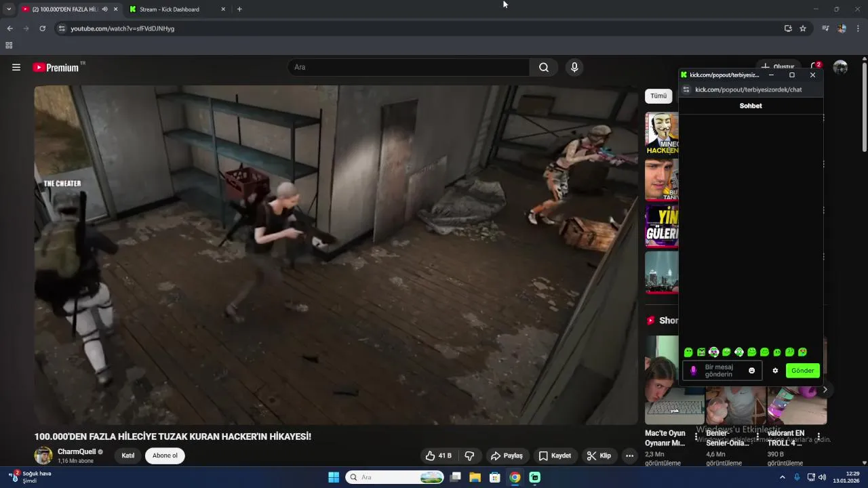Select the Tümü filter chip
This screenshot has width=868, height=488.
[x=658, y=96]
